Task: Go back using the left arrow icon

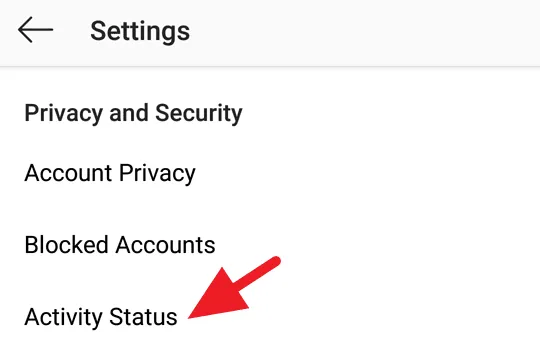Action: [x=35, y=30]
